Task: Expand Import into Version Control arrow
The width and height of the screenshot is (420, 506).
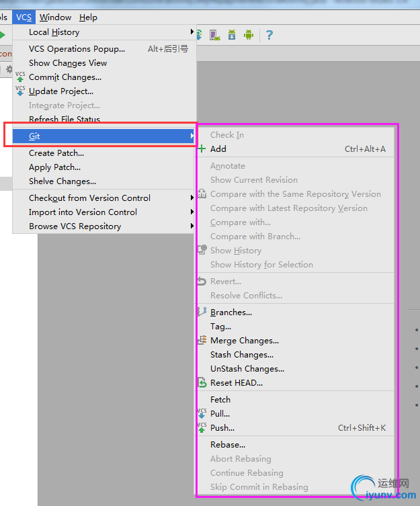Action: [192, 212]
